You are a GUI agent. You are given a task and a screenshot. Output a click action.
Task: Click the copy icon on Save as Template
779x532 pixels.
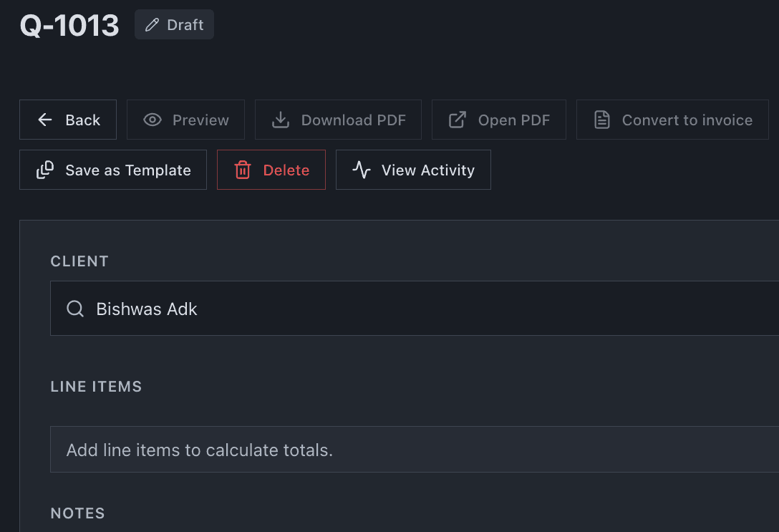point(44,170)
